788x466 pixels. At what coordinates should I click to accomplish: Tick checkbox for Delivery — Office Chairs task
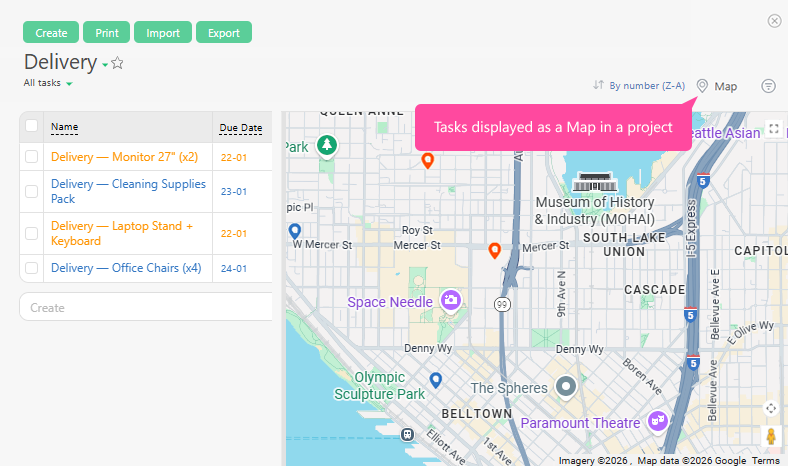(x=32, y=268)
